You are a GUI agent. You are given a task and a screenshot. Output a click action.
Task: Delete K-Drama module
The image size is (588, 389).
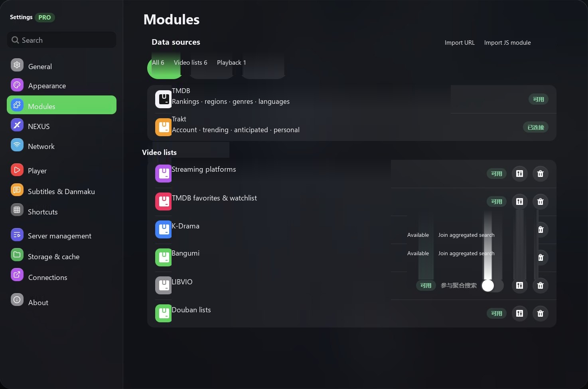[x=541, y=230]
